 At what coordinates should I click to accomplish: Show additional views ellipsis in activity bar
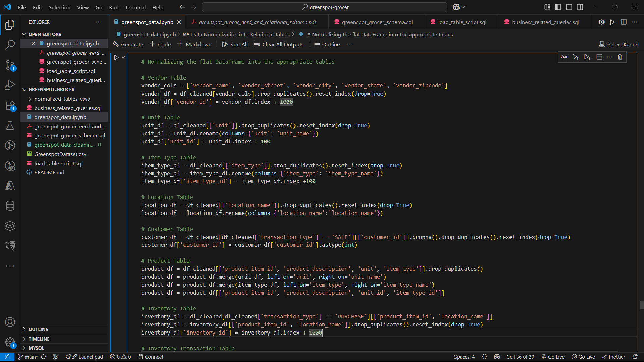(x=10, y=266)
